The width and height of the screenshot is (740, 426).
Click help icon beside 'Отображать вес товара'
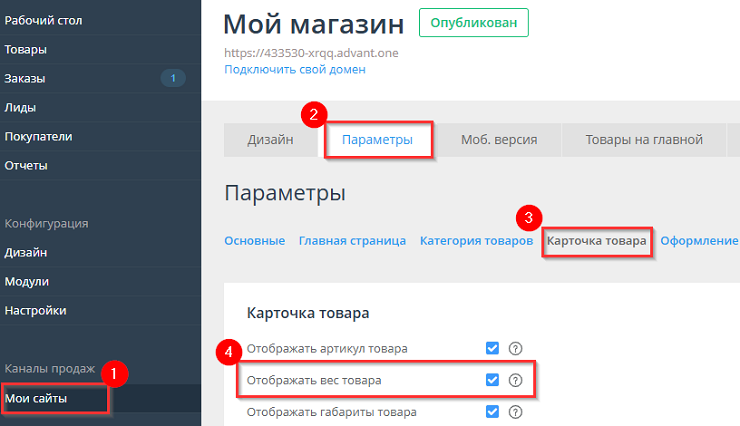point(516,380)
